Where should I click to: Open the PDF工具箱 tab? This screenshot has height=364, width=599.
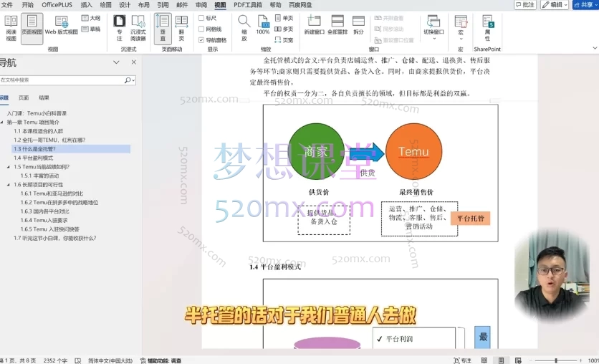point(247,5)
